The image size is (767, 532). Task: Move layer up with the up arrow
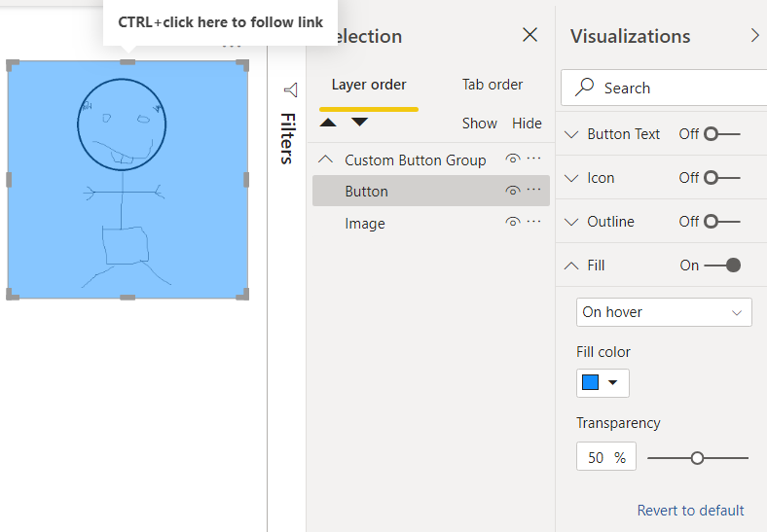tap(329, 123)
